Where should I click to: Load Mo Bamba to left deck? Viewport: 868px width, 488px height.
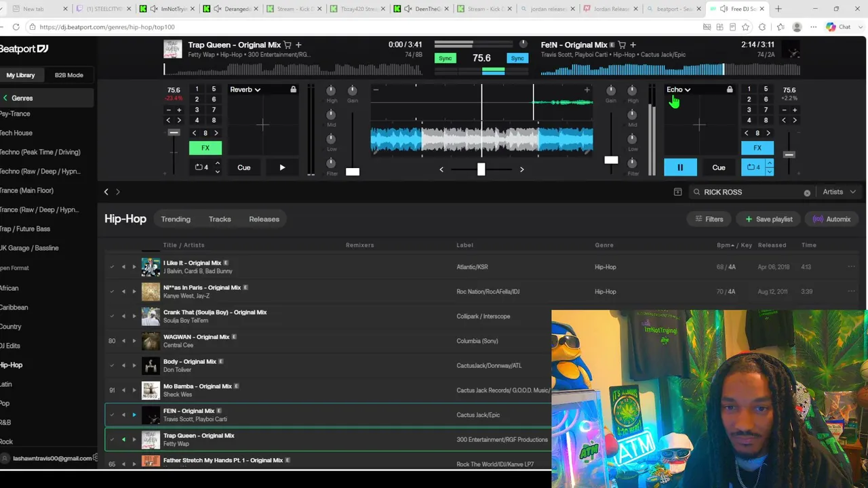coord(123,390)
